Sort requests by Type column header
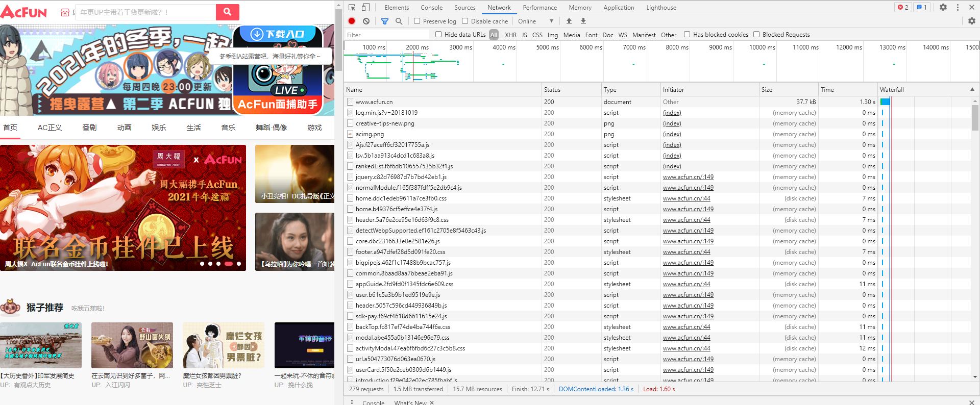The image size is (980, 405). [631, 89]
